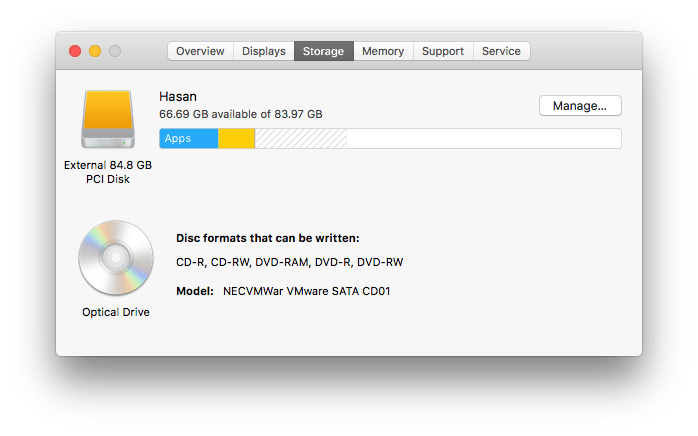Show the Service tab
The height and width of the screenshot is (436, 698).
(x=501, y=51)
